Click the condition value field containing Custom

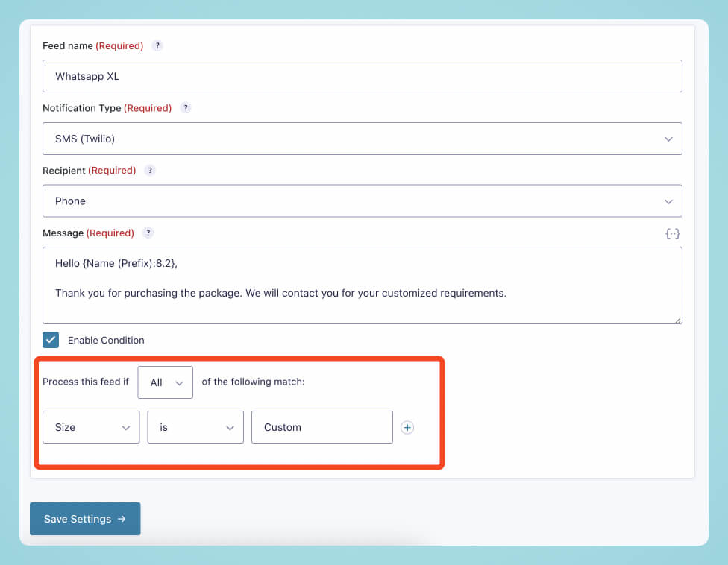pos(322,427)
